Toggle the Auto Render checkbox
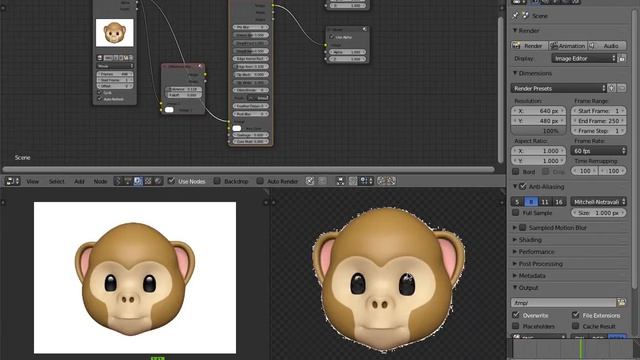Image resolution: width=640 pixels, height=360 pixels. (x=260, y=181)
